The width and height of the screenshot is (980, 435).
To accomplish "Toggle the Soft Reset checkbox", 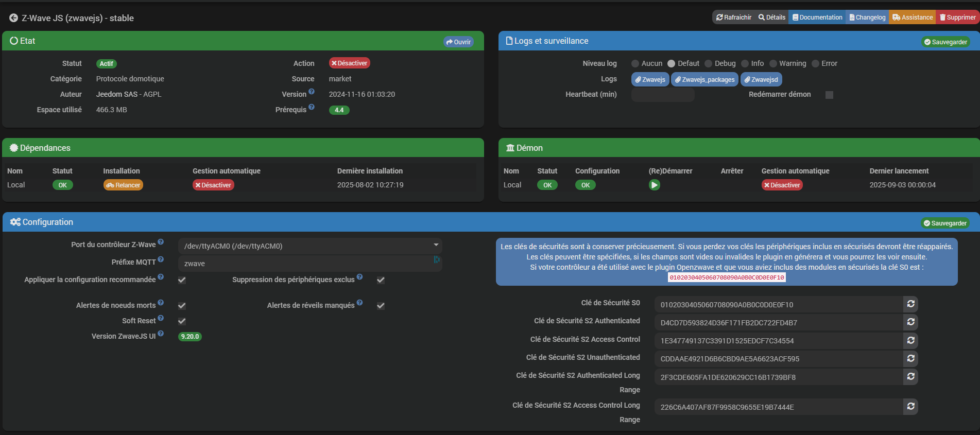I will click(182, 321).
